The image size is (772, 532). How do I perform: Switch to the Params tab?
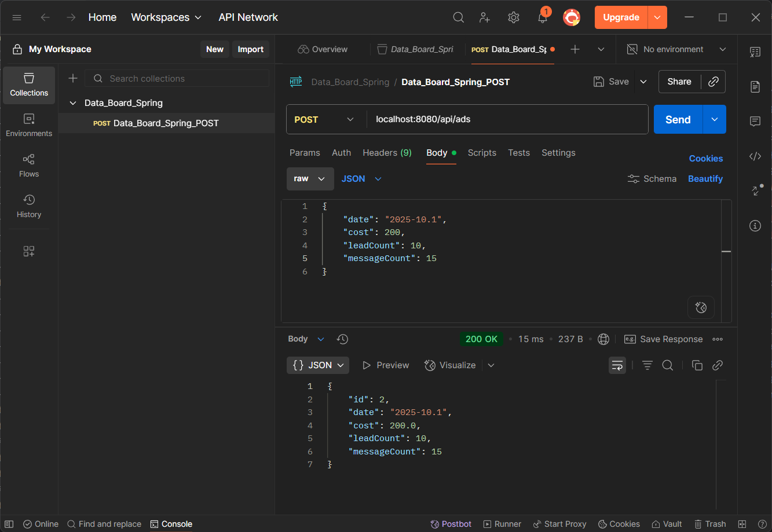(305, 153)
